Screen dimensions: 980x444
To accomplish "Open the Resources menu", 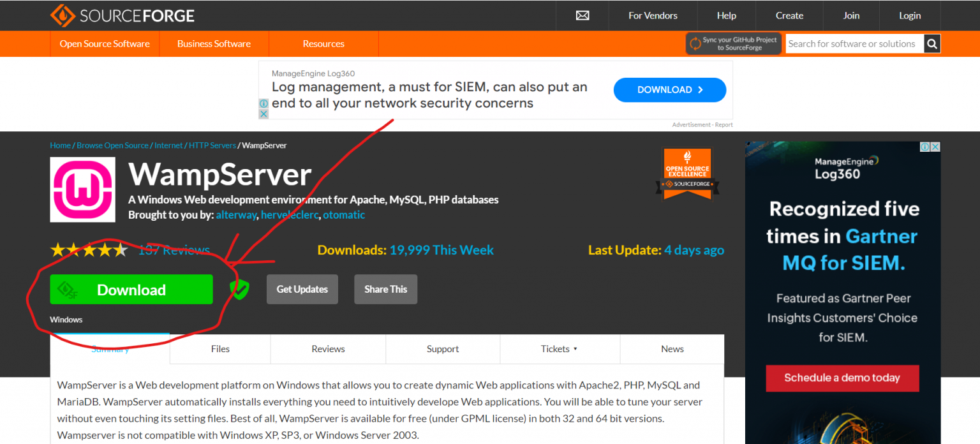I will click(323, 43).
